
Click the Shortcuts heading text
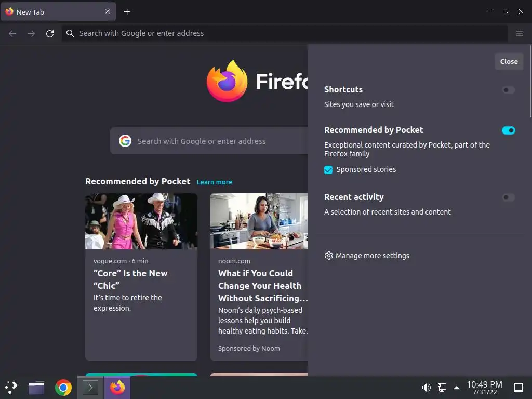pos(343,89)
